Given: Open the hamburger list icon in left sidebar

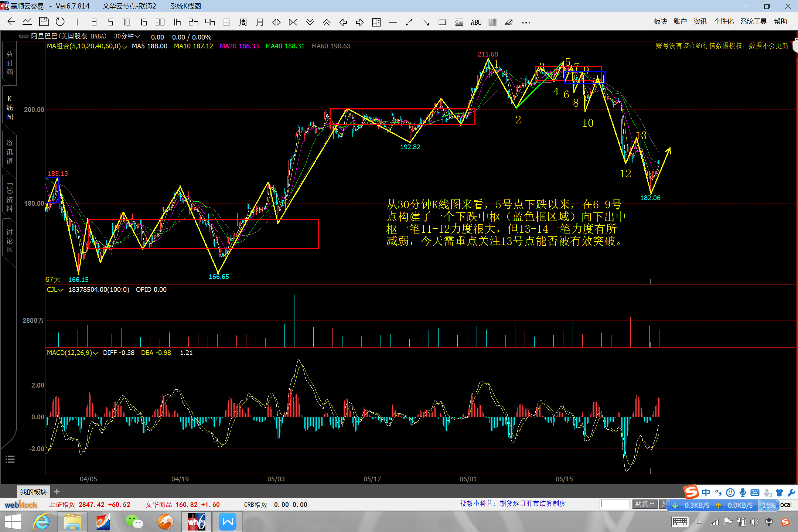Looking at the screenshot, I should click(x=10, y=459).
